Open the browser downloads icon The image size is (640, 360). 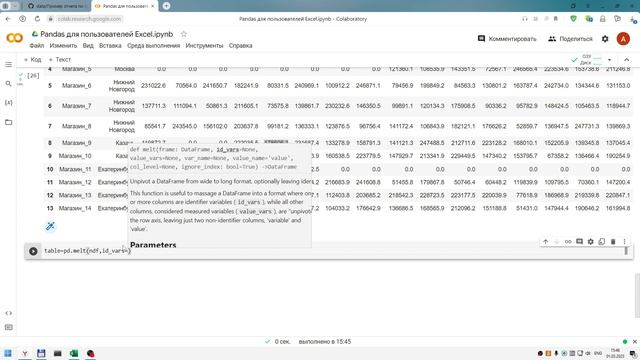pos(633,19)
